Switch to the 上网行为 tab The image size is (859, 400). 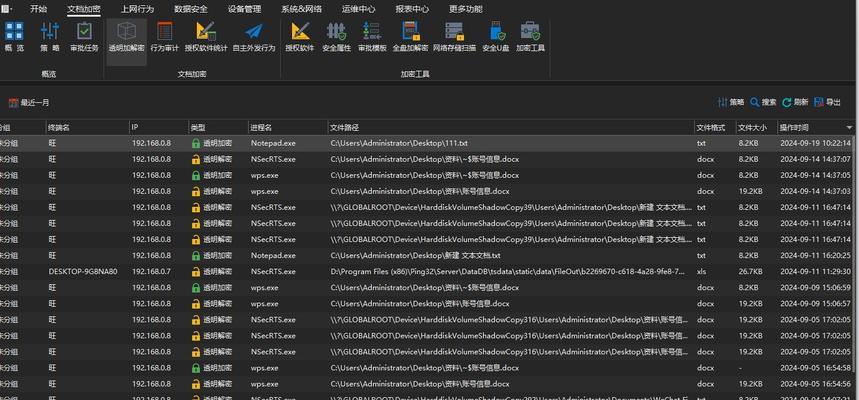tap(138, 9)
